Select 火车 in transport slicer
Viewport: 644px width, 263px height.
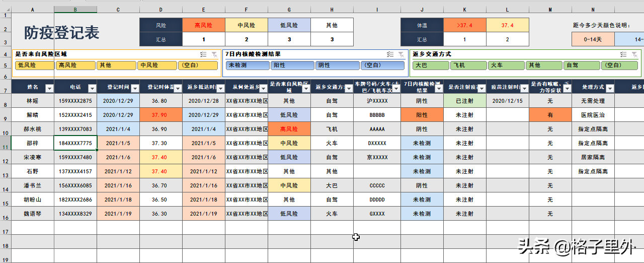(506, 65)
